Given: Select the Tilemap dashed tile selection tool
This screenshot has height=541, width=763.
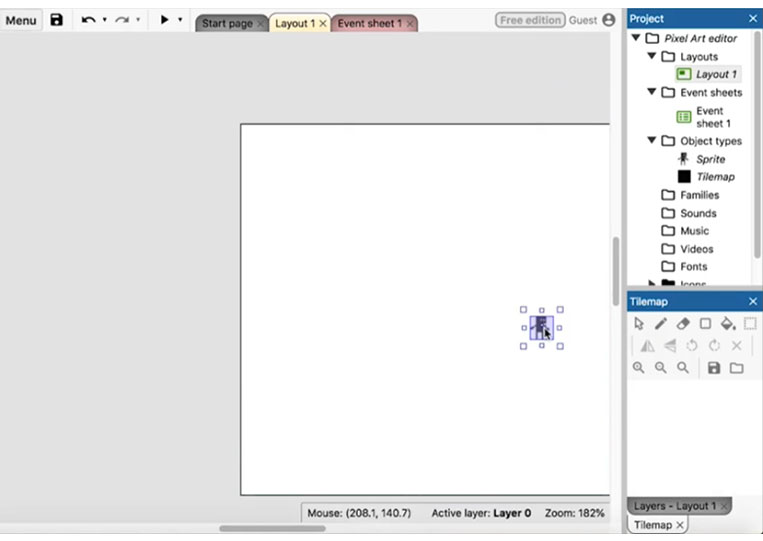Looking at the screenshot, I should click(x=750, y=324).
